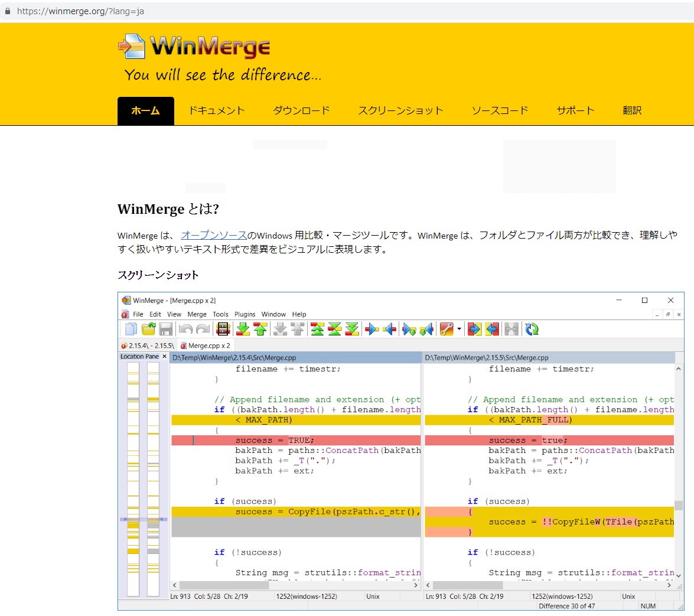Click the vertical scrollbar's up arrow
The width and height of the screenshot is (694, 616).
point(679,369)
